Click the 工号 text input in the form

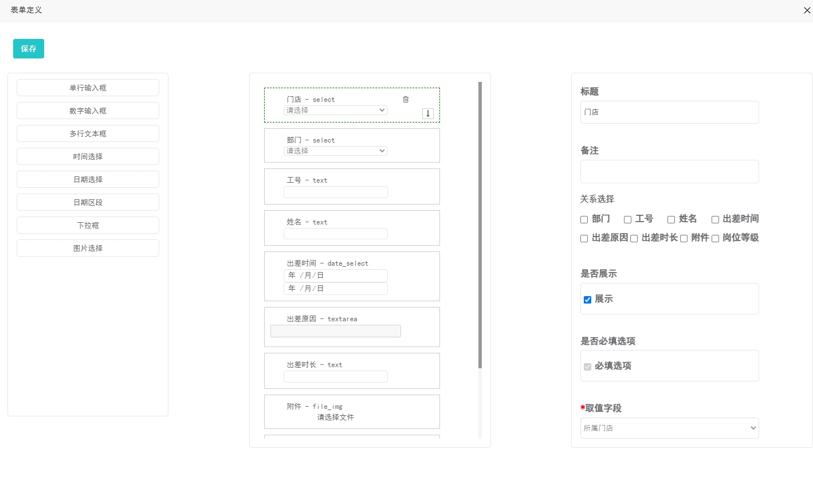click(x=336, y=192)
